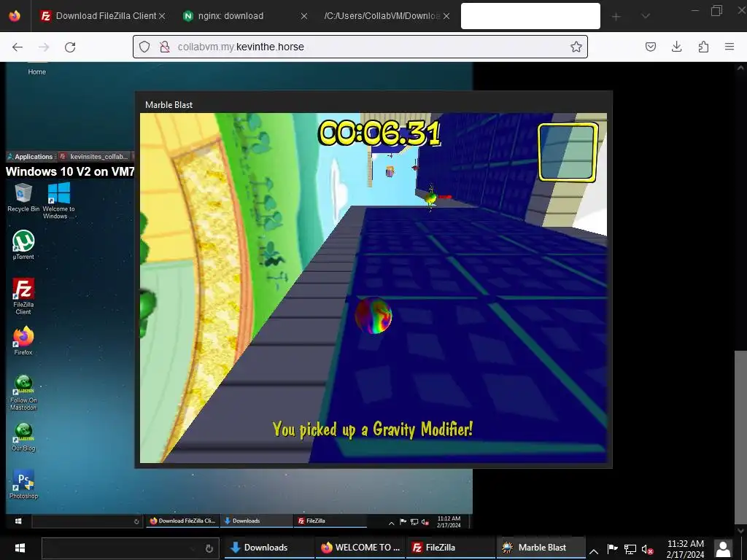Click the outer taskbar volume muted icon
The width and height of the screenshot is (747, 560).
648,550
